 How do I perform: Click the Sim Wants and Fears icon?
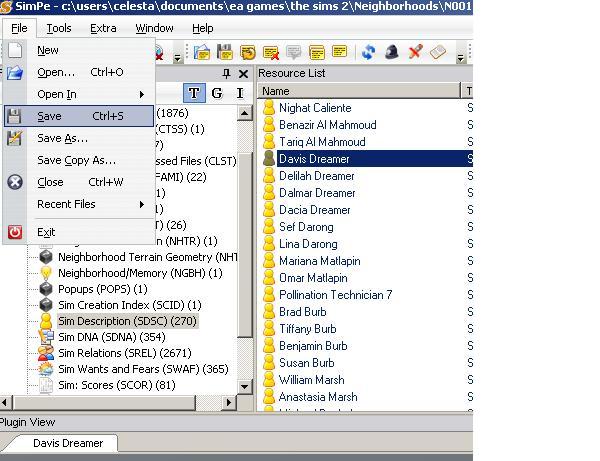(x=46, y=369)
